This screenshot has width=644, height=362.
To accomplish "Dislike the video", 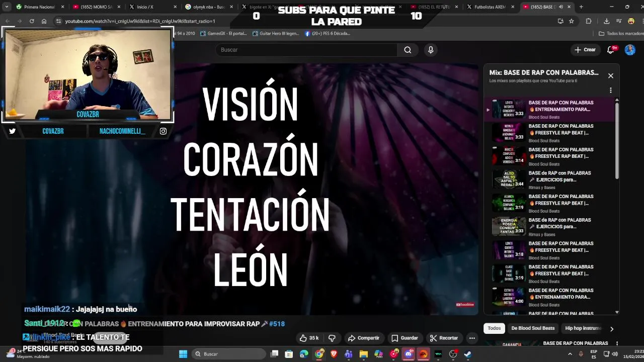I will click(x=332, y=338).
